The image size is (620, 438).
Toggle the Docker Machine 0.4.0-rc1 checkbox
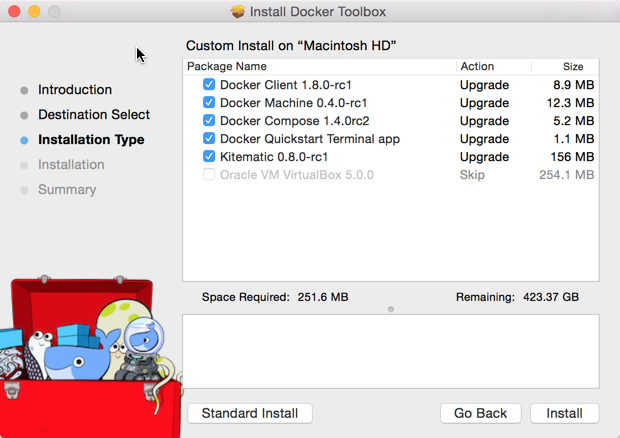(209, 103)
